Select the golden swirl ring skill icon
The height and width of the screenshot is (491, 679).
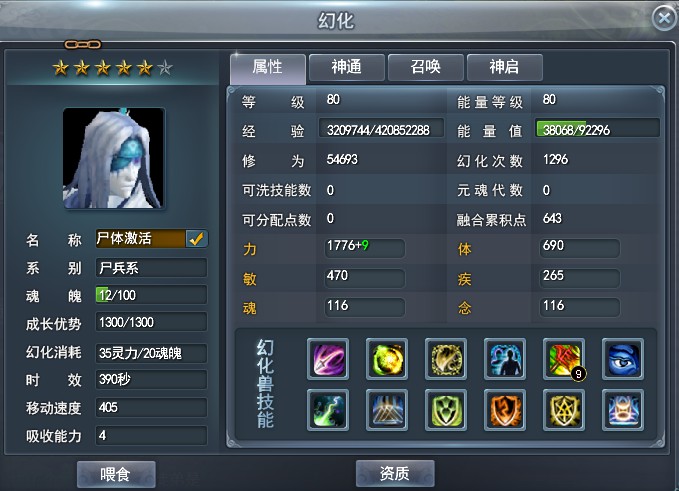tap(446, 359)
